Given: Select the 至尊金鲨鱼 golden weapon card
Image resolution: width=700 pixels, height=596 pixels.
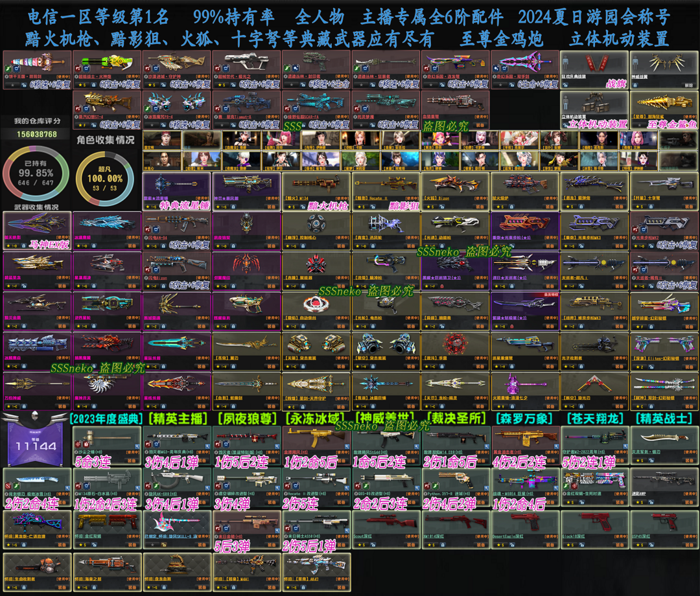Looking at the screenshot, I should (664, 110).
